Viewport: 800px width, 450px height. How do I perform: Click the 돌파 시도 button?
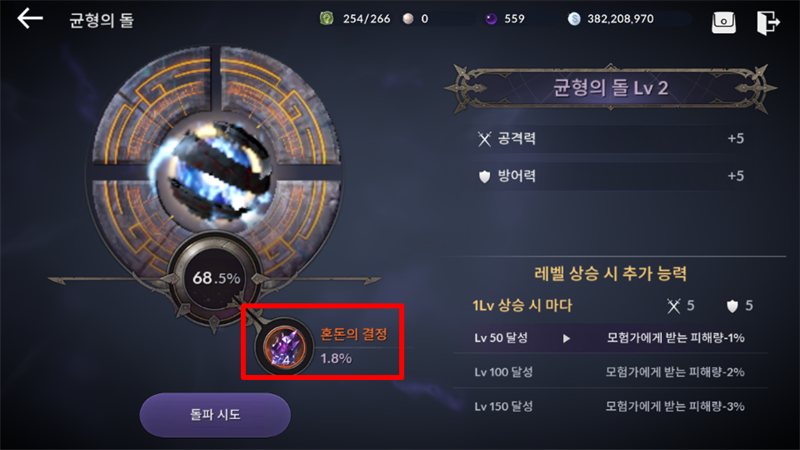pyautogui.click(x=215, y=414)
